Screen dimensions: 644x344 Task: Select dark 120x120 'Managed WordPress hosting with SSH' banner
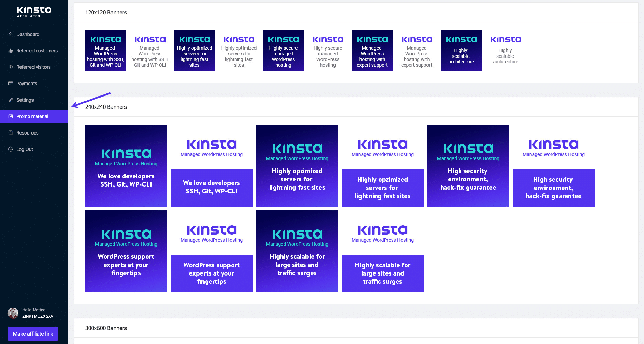[x=106, y=51]
